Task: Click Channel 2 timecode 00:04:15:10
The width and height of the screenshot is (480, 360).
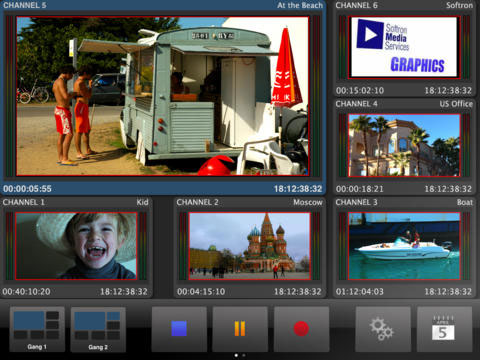Action: click(201, 292)
